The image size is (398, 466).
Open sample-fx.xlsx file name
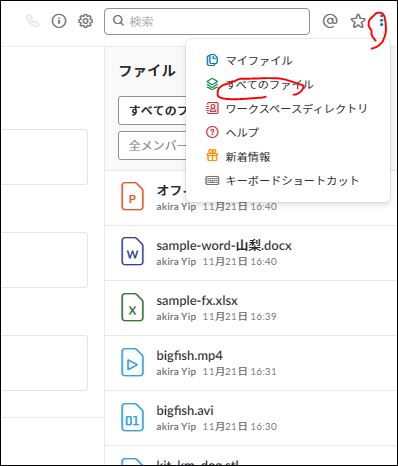197,301
